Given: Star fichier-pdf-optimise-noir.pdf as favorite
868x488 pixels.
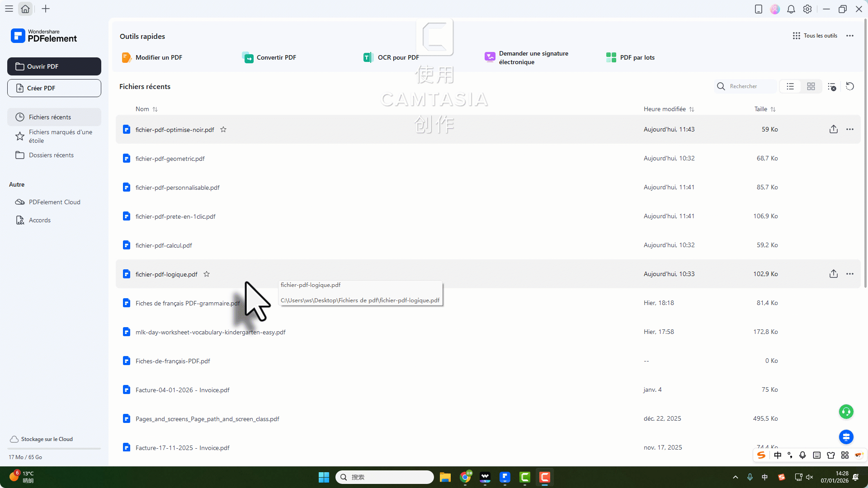Looking at the screenshot, I should 223,130.
